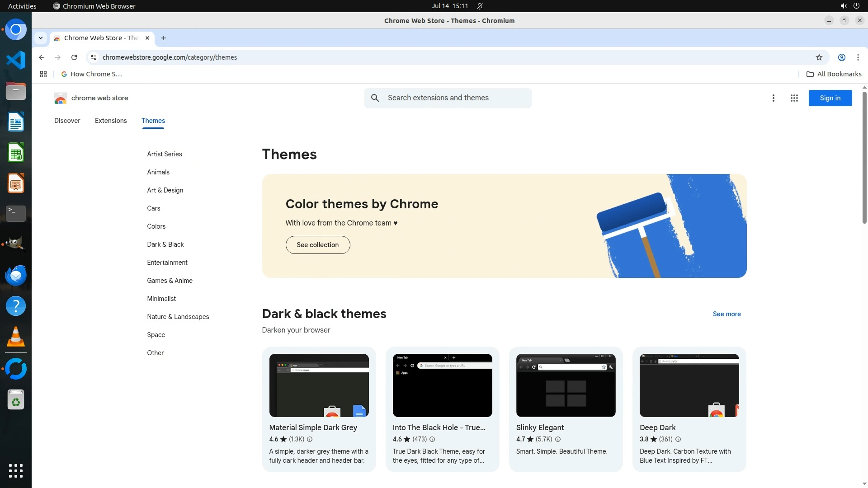This screenshot has height=488, width=868.
Task: Expand the tab search dropdown arrow
Action: click(41, 38)
